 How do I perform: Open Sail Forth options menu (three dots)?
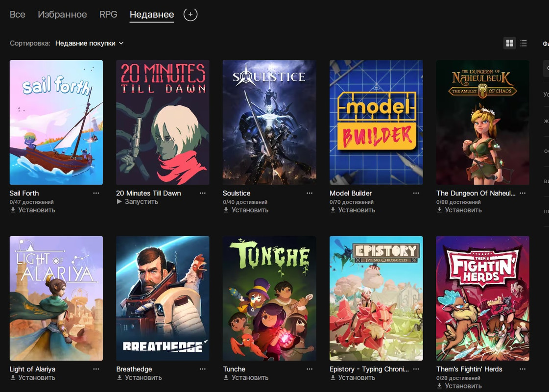coord(96,193)
